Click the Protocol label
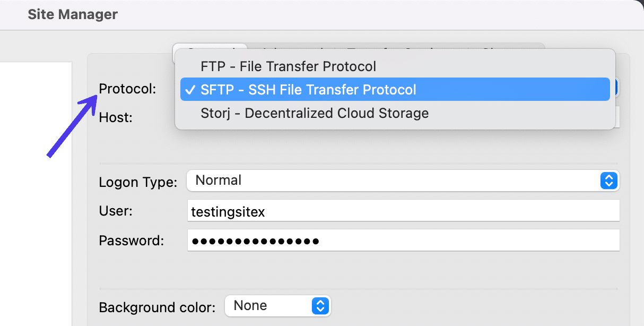Viewport: 644px width, 326px height. [127, 89]
